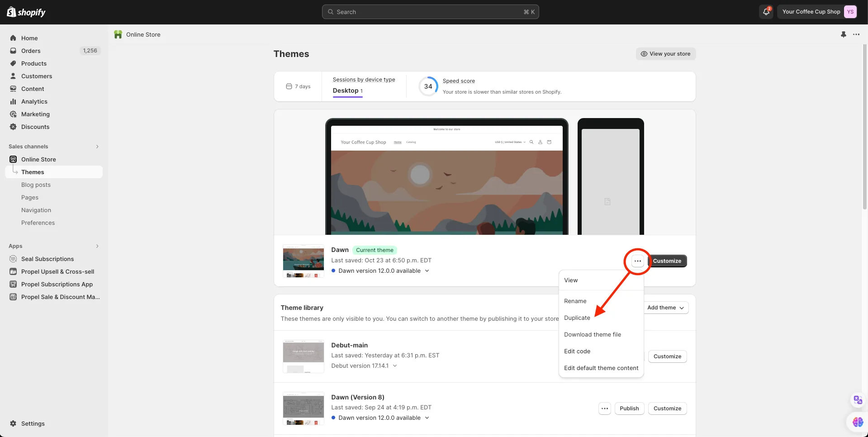Click the Online Store header icon

click(x=118, y=34)
